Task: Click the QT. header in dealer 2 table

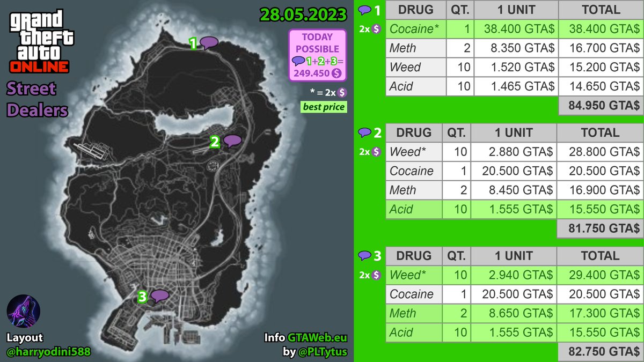Action: click(456, 132)
